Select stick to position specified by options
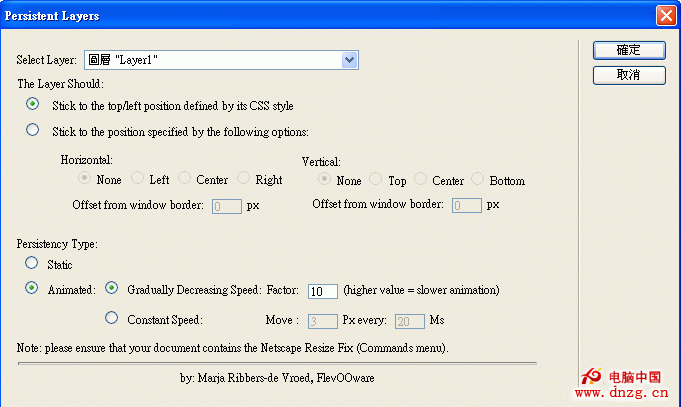This screenshot has height=407, width=681. 33,130
